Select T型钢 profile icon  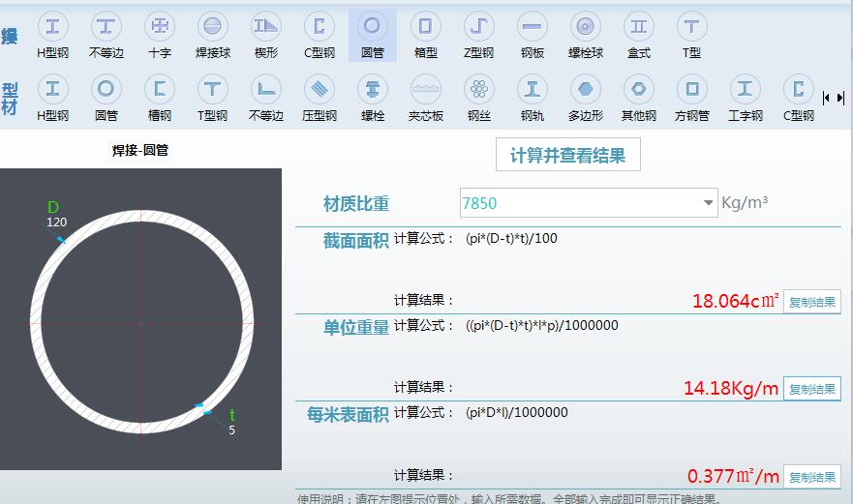point(213,89)
